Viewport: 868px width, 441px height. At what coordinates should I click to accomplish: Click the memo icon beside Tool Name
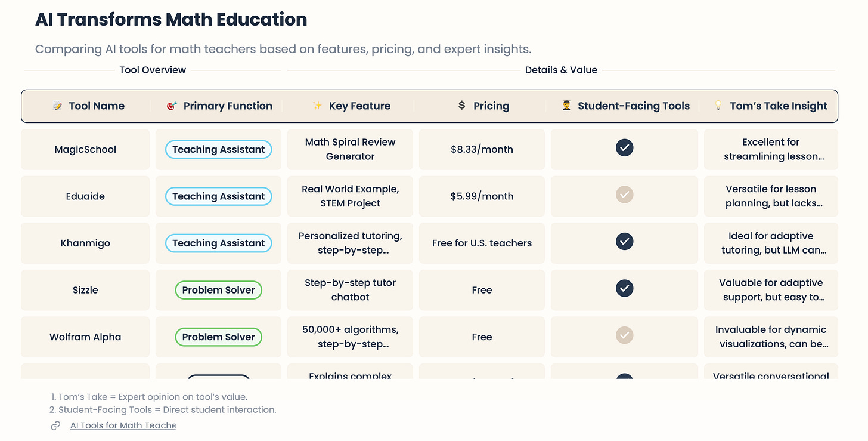point(58,106)
